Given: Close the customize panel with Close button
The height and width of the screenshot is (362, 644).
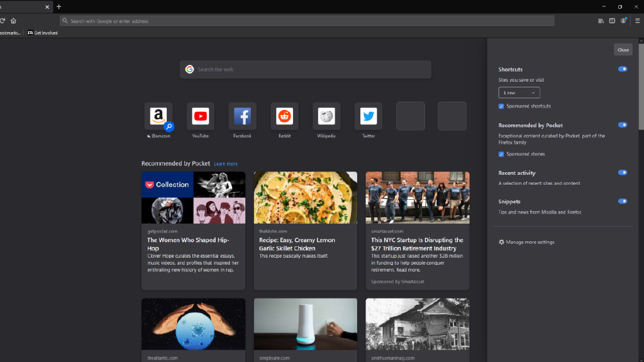Looking at the screenshot, I should pos(623,50).
